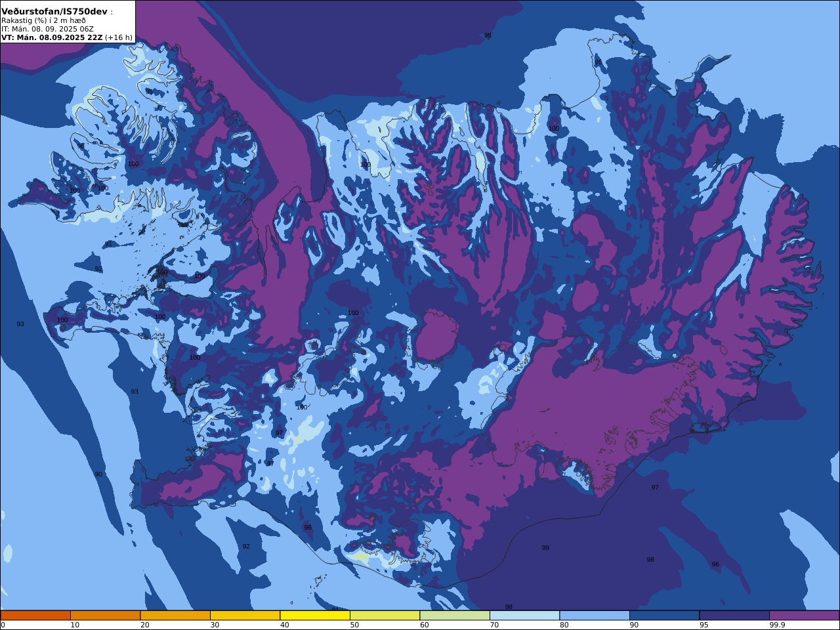This screenshot has height=630, width=840.
Task: Click the "90" humidity value over the southwest sea
Action: click(x=98, y=474)
